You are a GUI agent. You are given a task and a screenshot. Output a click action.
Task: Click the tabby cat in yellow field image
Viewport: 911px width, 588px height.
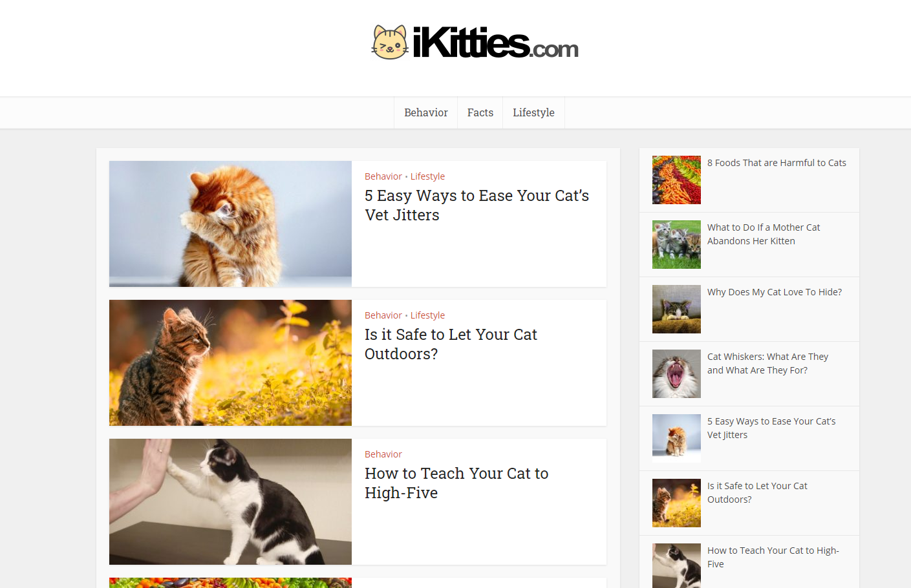point(230,362)
